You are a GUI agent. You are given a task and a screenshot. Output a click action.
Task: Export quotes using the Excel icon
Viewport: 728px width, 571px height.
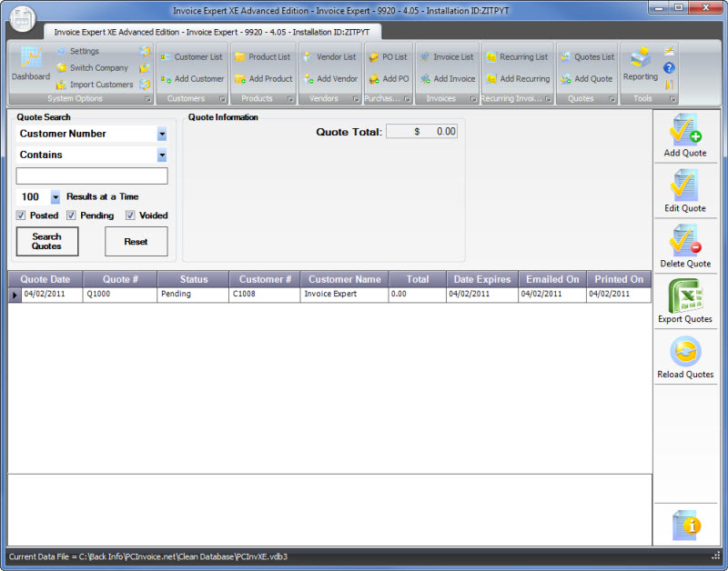coord(684,297)
